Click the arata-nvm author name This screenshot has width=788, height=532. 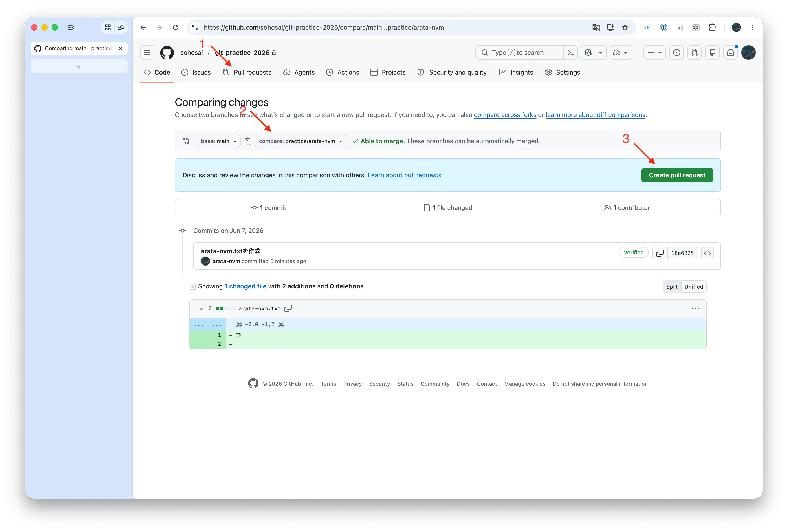(x=226, y=261)
